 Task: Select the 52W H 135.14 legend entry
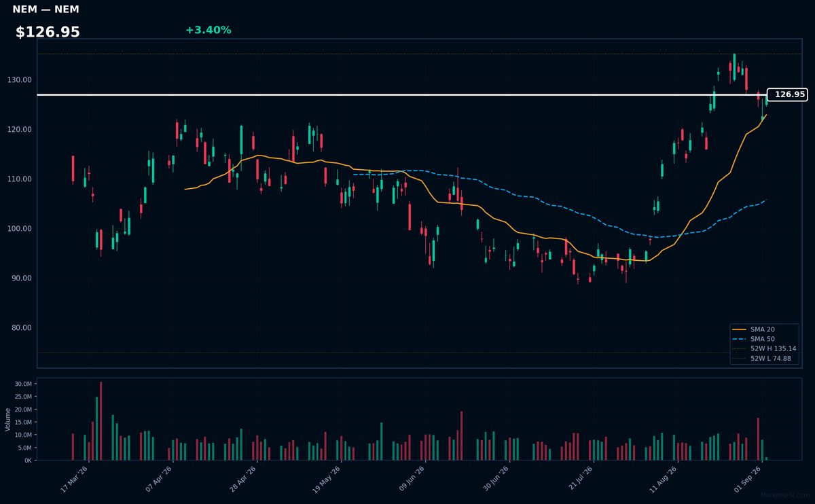point(765,348)
